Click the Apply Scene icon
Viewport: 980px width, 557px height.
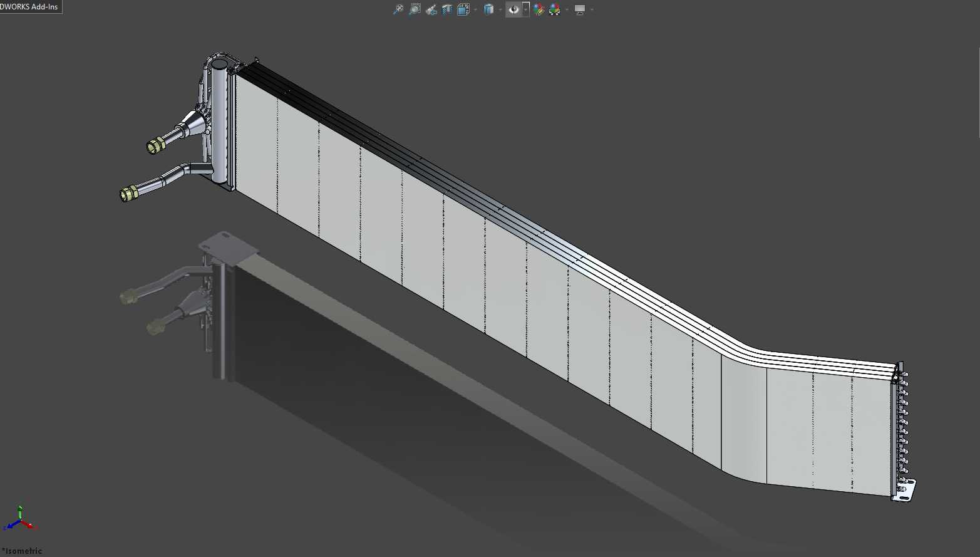(x=555, y=9)
